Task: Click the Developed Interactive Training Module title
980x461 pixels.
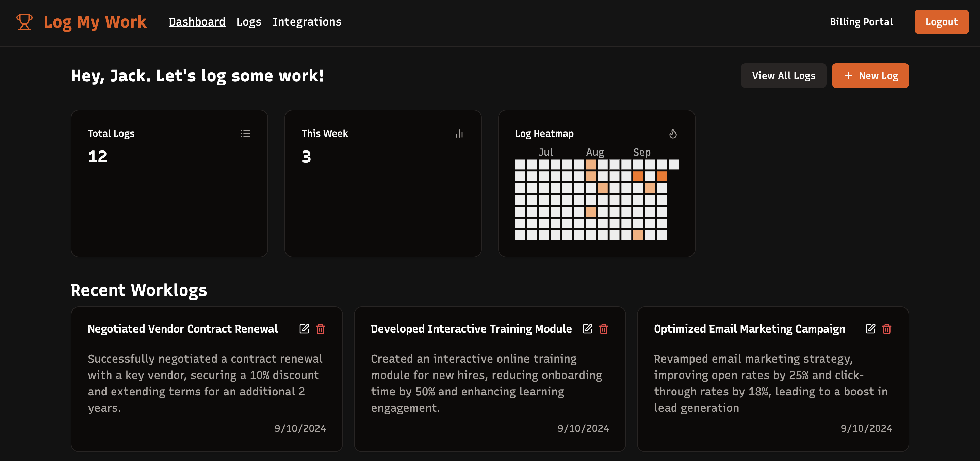Action: (x=471, y=329)
